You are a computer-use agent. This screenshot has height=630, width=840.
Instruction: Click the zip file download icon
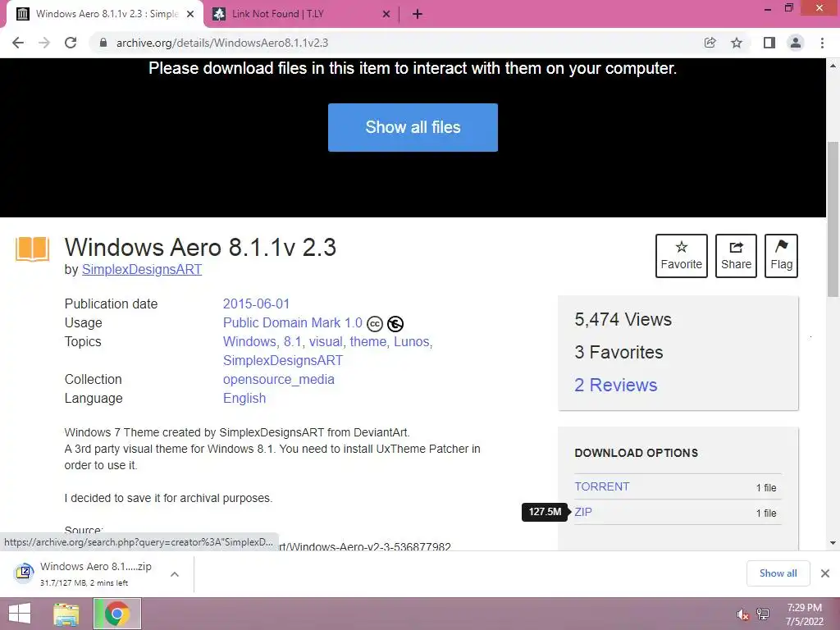click(24, 573)
